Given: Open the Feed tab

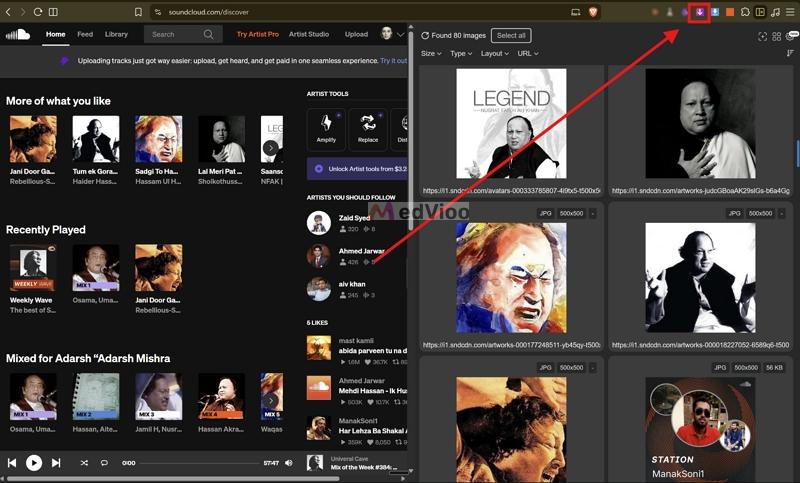Looking at the screenshot, I should (x=85, y=34).
